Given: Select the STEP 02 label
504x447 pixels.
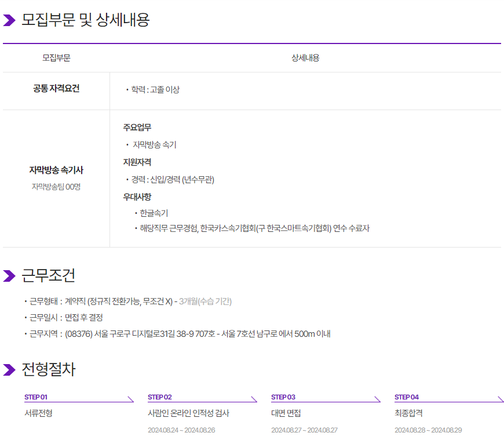Looking at the screenshot, I should tap(160, 397).
